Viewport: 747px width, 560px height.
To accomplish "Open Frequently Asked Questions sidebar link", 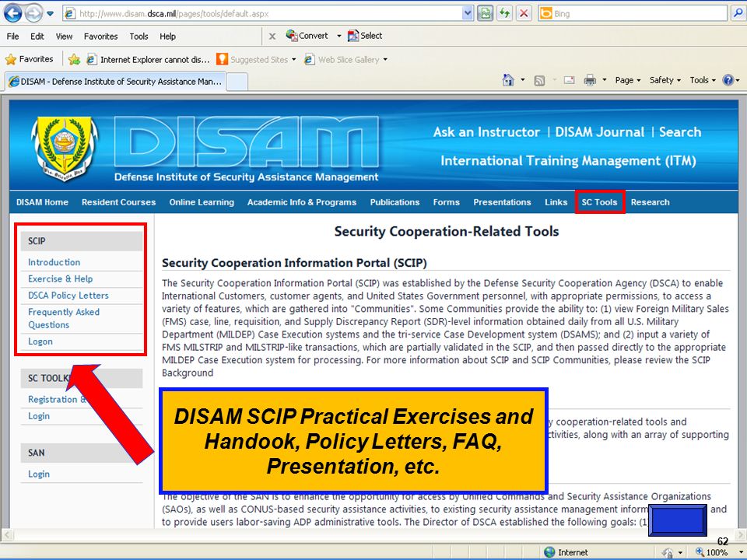I will coord(63,318).
